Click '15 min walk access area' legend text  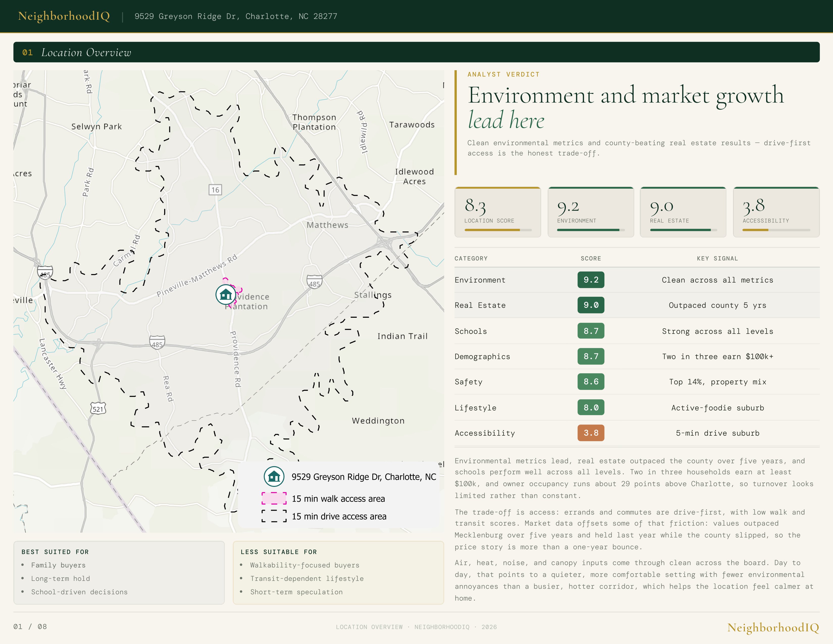tap(338, 499)
